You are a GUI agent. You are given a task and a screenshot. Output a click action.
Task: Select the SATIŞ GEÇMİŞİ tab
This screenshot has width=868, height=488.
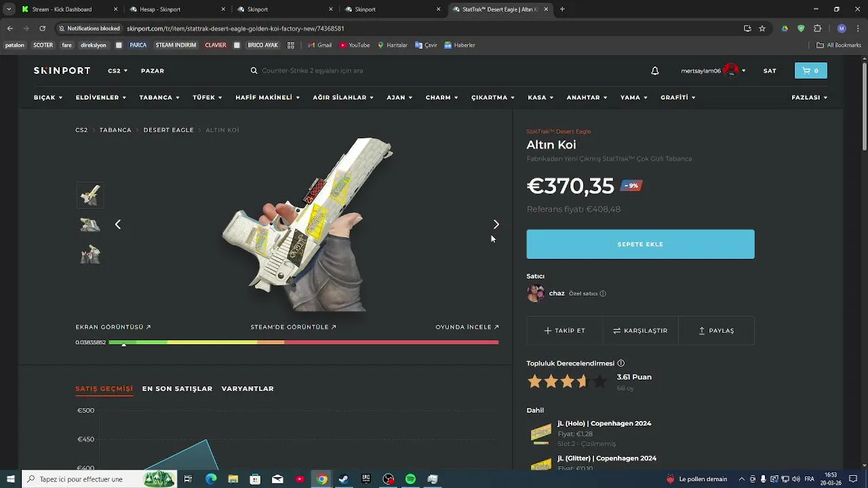coord(104,389)
